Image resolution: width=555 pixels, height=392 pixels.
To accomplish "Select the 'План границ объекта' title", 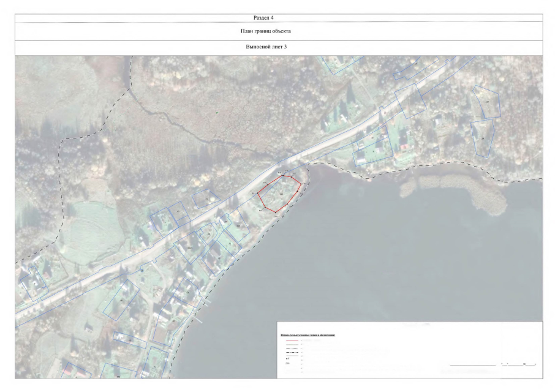I will click(277, 30).
